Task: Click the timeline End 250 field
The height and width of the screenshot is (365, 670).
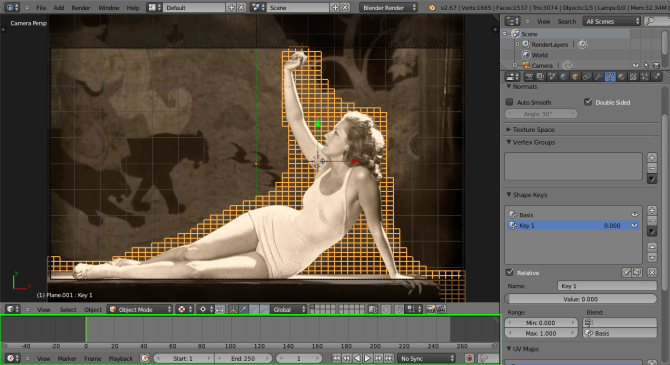Action: point(244,358)
